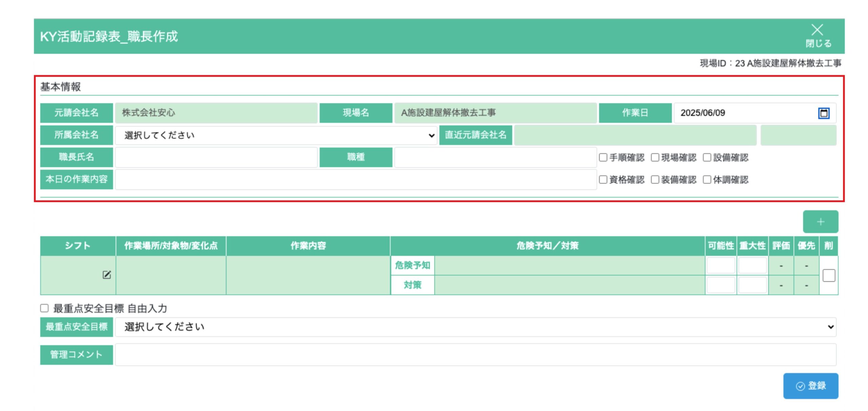The image size is (868, 411).
Task: Check the 装備確認 checkbox
Action: (x=655, y=179)
